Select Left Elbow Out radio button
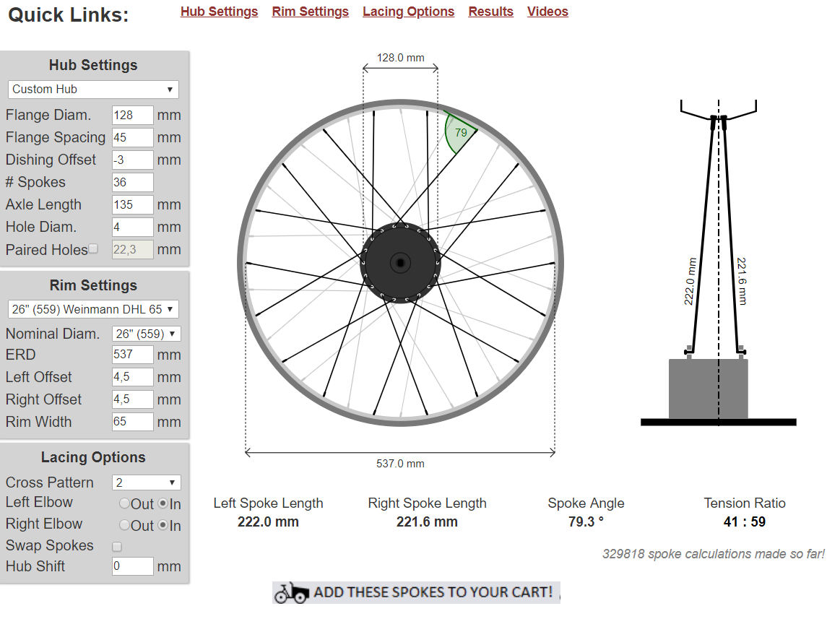The height and width of the screenshot is (619, 840). 125,503
